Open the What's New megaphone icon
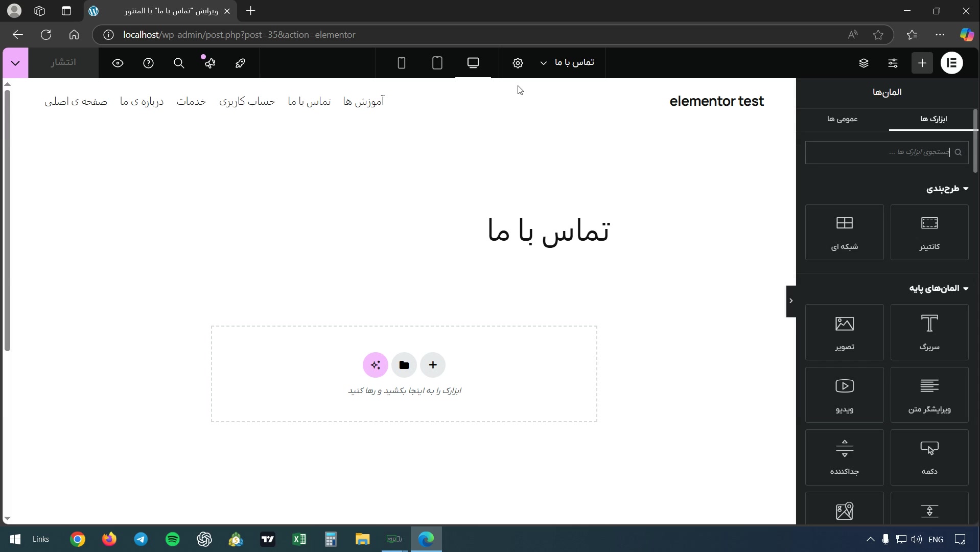Viewport: 980px width, 552px height. pos(209,63)
